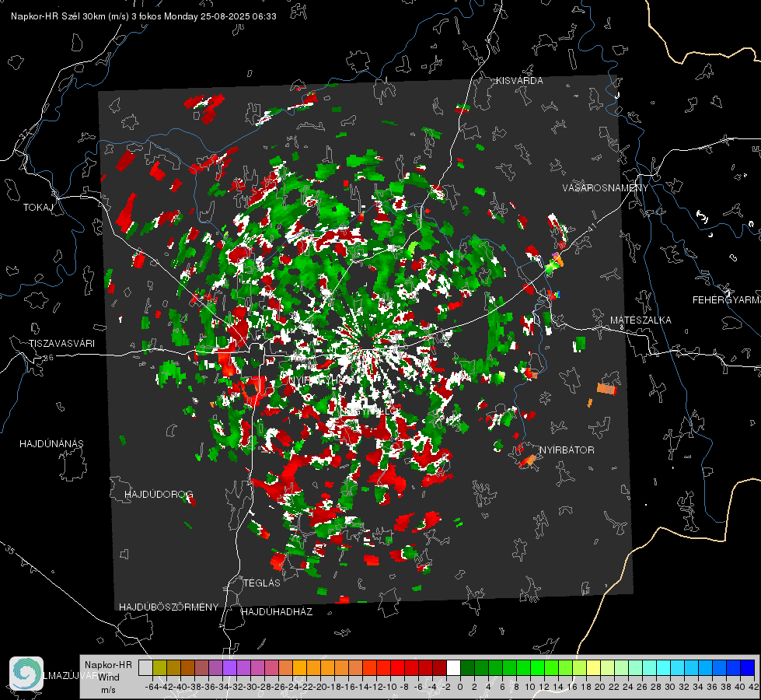
Task: Click the radar title text with the timestamp
Action: (x=144, y=16)
